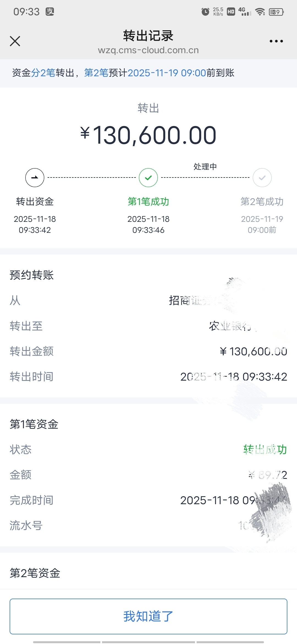Image resolution: width=297 pixels, height=644 pixels.
Task: Tap the gray 第2笔成功 checkmark icon
Action: 262,178
